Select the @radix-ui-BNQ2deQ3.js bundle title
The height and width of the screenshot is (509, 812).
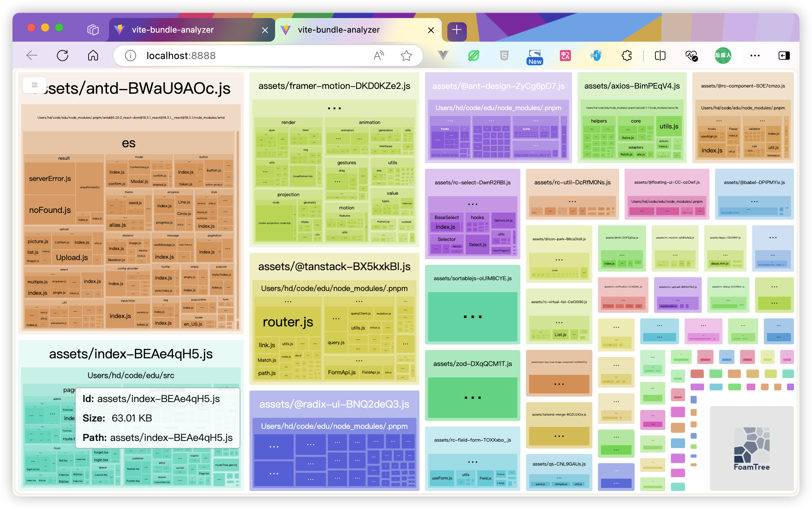334,404
